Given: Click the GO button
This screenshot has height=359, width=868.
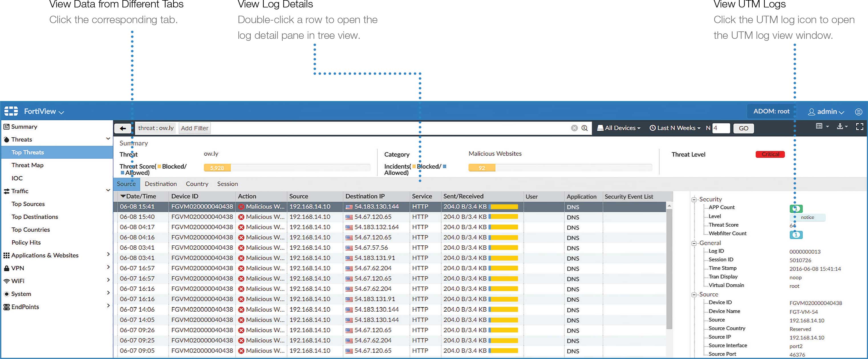Looking at the screenshot, I should (743, 128).
